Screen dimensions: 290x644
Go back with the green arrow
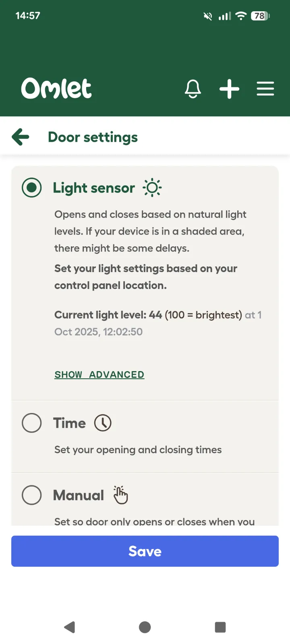(x=21, y=137)
